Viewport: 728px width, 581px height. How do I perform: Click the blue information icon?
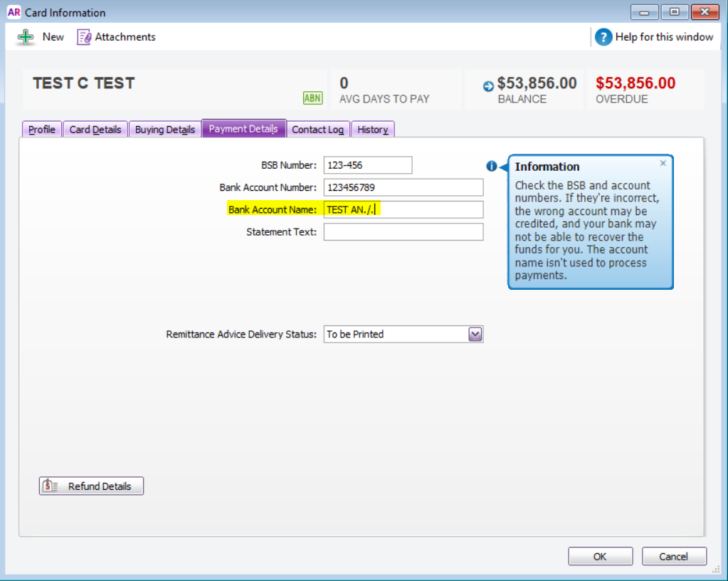click(491, 166)
